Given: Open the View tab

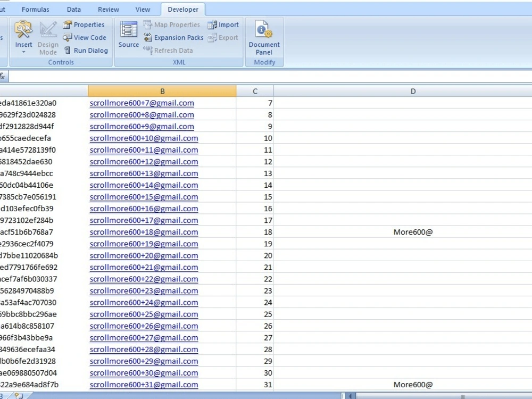Looking at the screenshot, I should point(143,10).
